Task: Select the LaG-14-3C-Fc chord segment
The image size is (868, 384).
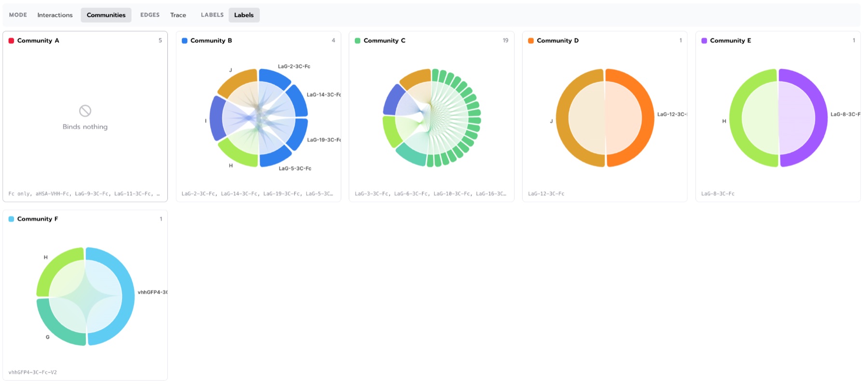Action: tap(299, 100)
